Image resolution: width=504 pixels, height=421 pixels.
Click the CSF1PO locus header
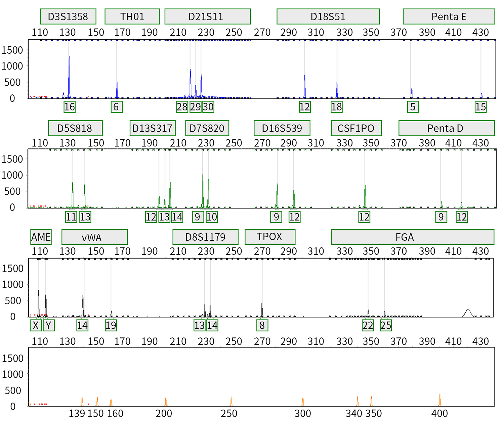pyautogui.click(x=356, y=128)
